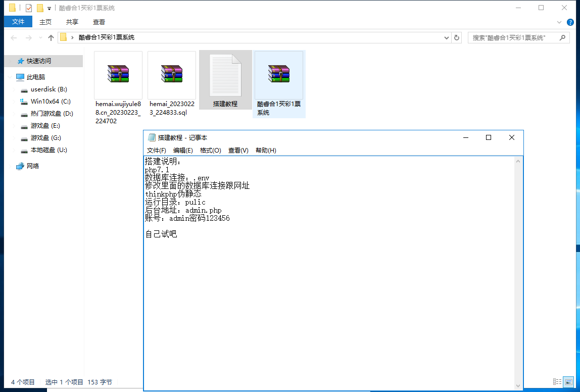This screenshot has width=580, height=392.
Task: Open the Win10x64 (C:) drive
Action: (51, 102)
